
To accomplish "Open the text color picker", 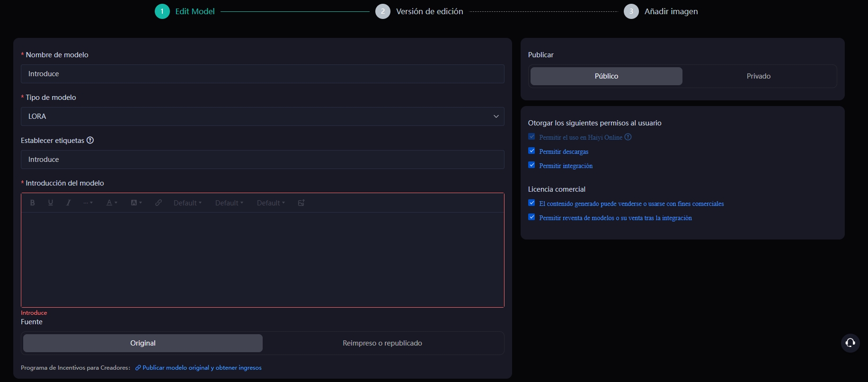I will point(112,203).
